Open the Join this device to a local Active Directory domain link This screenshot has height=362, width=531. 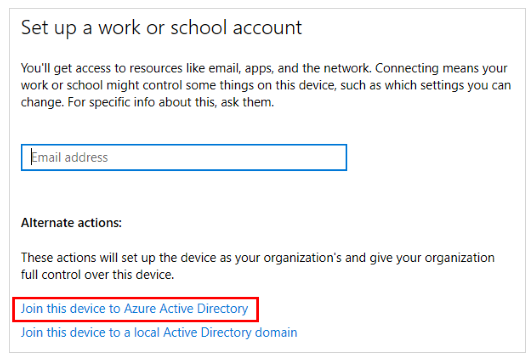click(159, 333)
